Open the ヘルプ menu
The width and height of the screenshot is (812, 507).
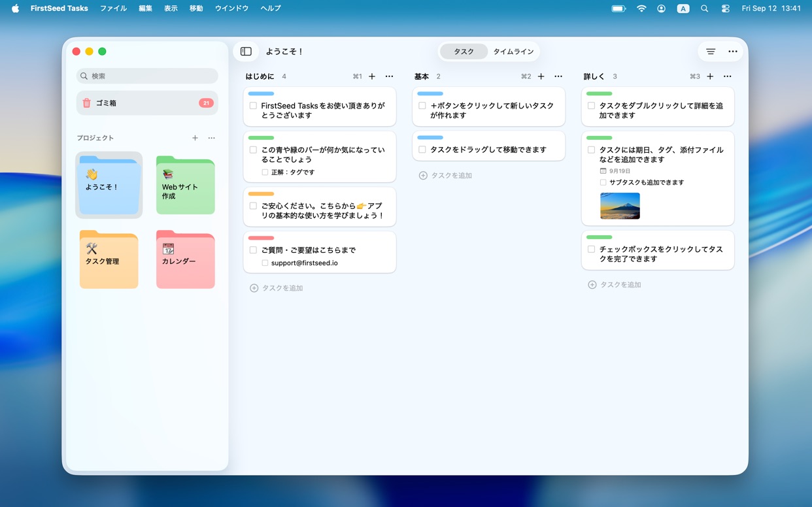[x=271, y=8]
